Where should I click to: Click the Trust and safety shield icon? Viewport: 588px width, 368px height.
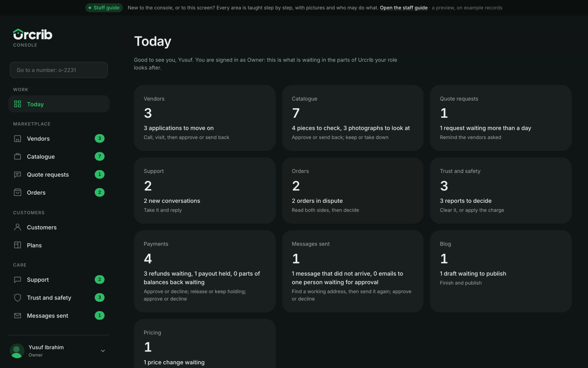17,298
